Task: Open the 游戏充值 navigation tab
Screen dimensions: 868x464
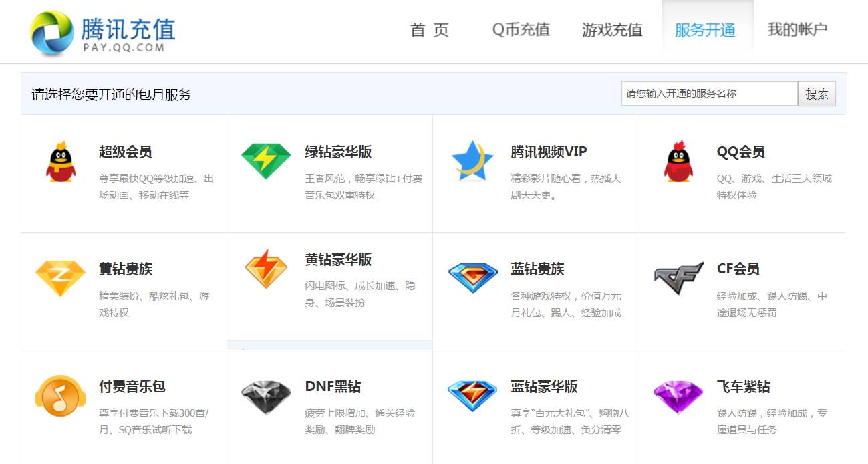Action: [611, 30]
